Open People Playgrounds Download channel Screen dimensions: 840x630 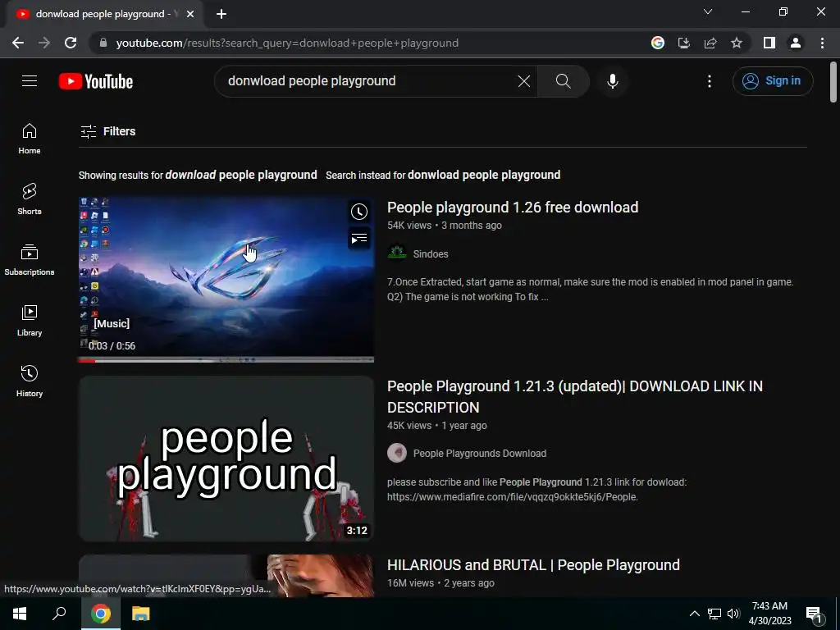click(479, 453)
